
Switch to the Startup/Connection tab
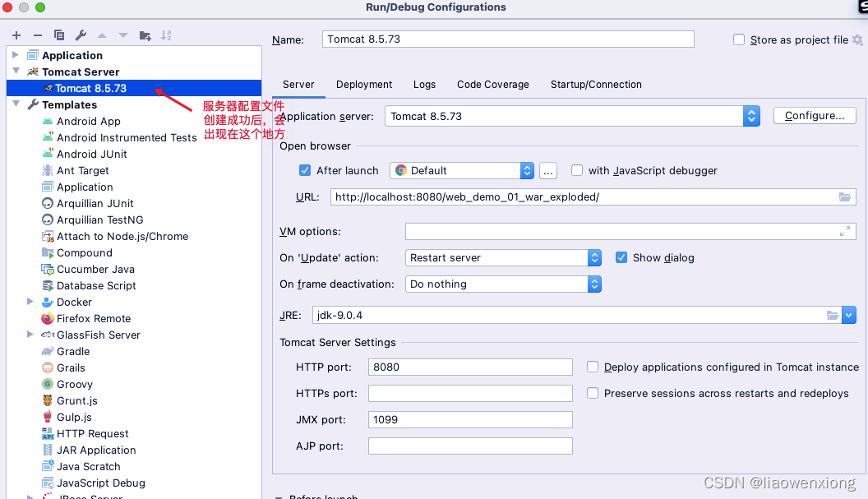coord(596,85)
